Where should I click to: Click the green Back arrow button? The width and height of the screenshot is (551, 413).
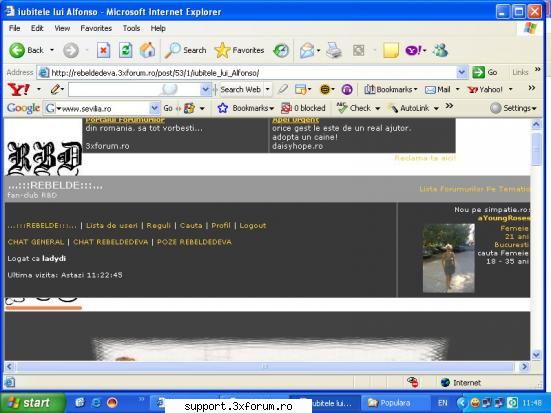pyautogui.click(x=17, y=51)
